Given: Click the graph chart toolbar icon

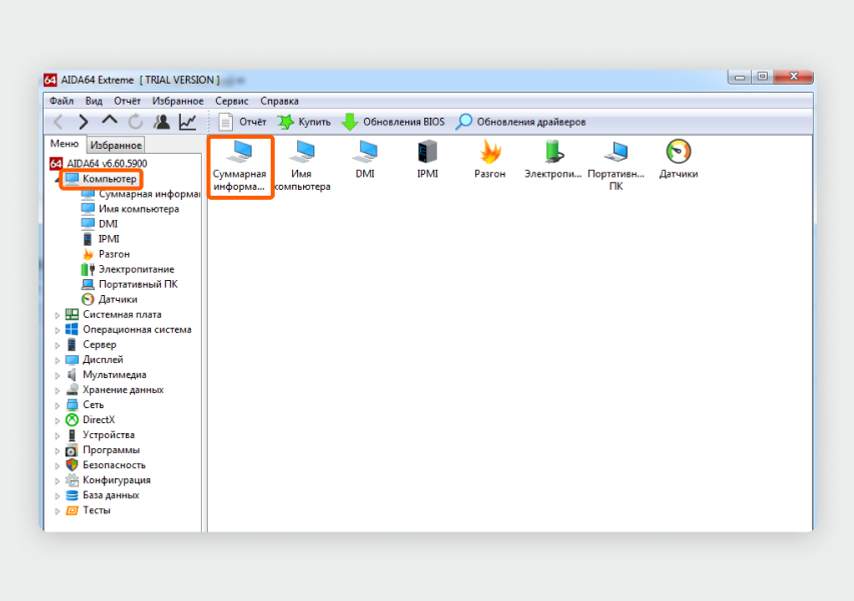Looking at the screenshot, I should [x=187, y=122].
